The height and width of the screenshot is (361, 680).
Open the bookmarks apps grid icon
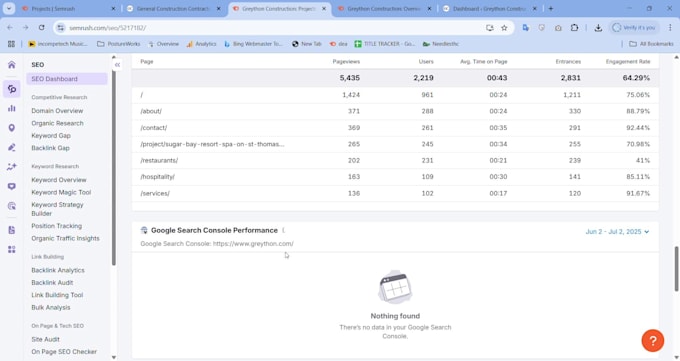click(11, 44)
